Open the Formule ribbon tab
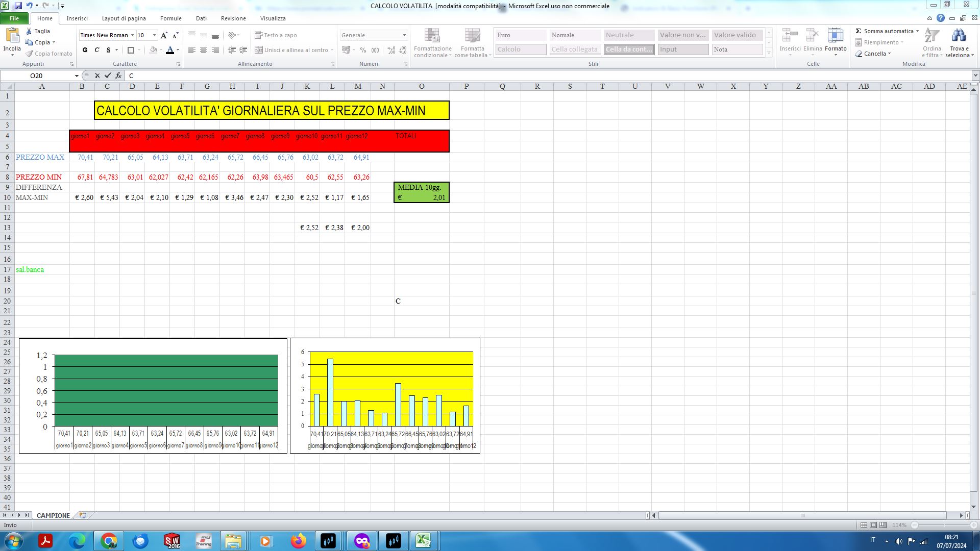This screenshot has height=551, width=980. point(170,18)
